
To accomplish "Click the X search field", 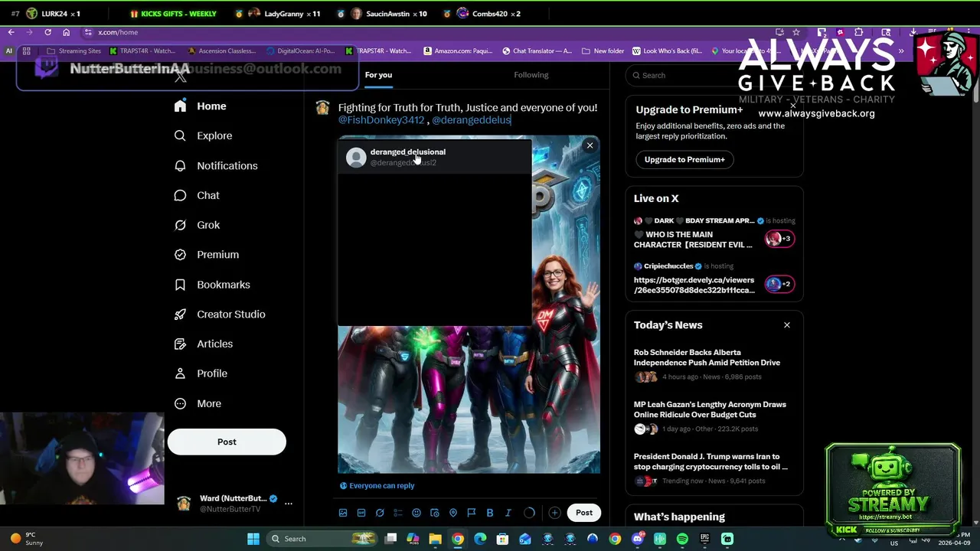I will coord(714,75).
